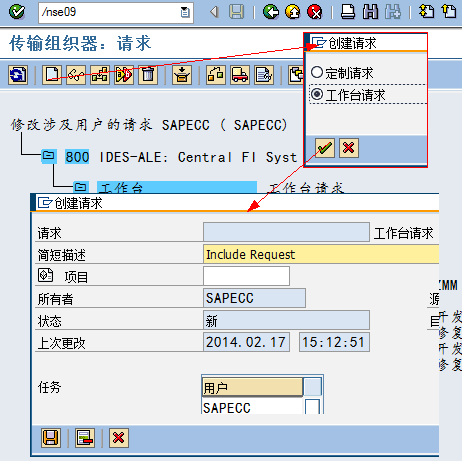
Task: Click the SAPECC cell in task table
Action: [x=252, y=407]
